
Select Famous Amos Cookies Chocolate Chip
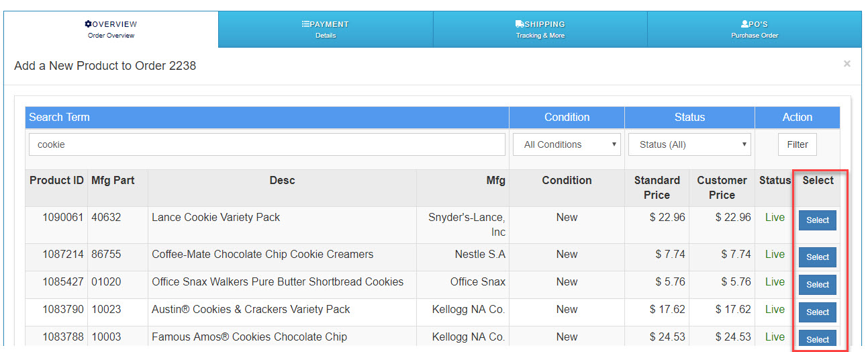click(817, 339)
